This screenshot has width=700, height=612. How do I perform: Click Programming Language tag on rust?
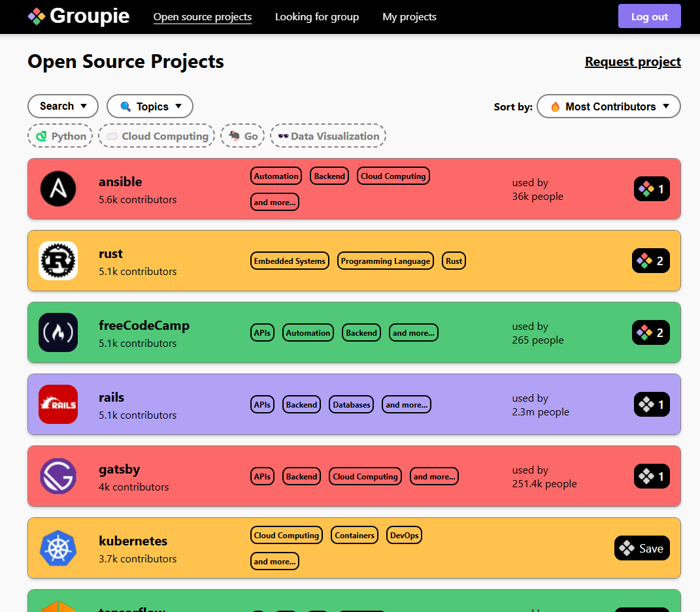386,261
